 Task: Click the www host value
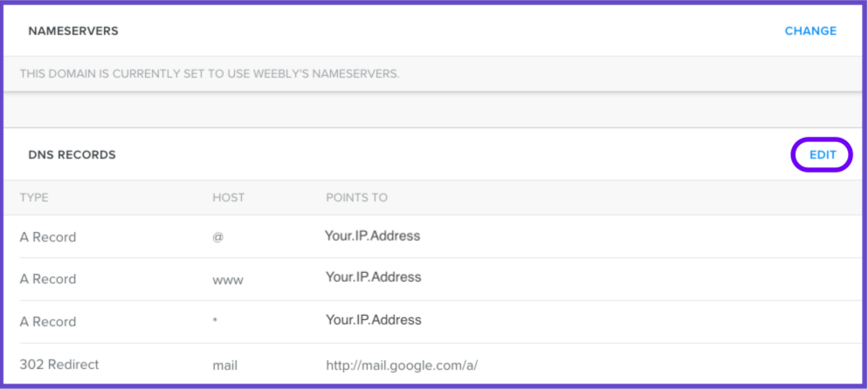click(228, 280)
